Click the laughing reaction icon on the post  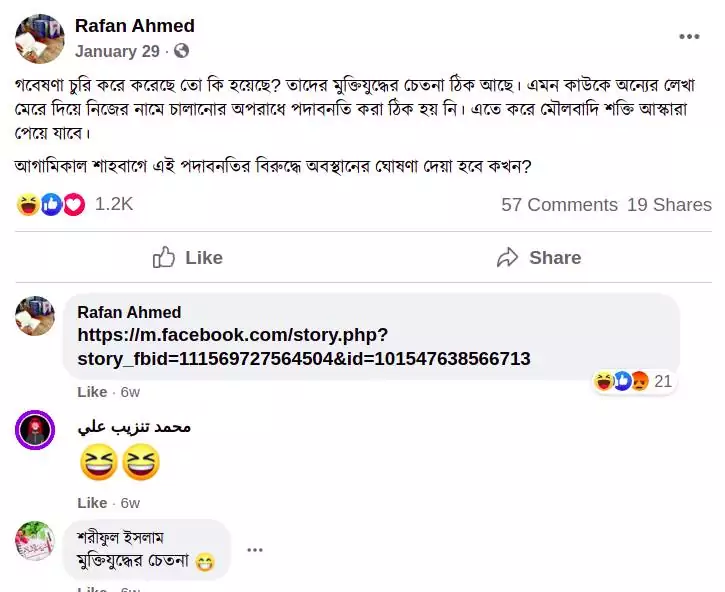click(x=28, y=205)
